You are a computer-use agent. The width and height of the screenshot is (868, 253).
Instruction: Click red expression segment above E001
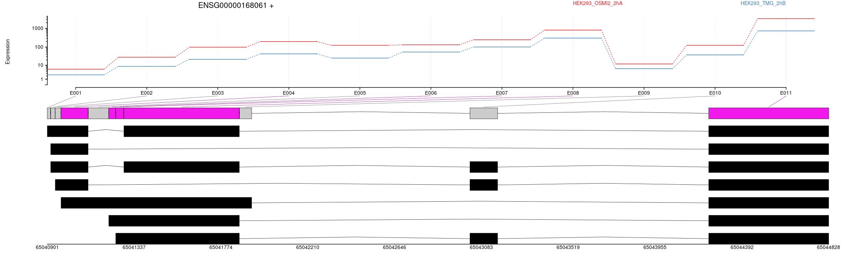click(76, 69)
